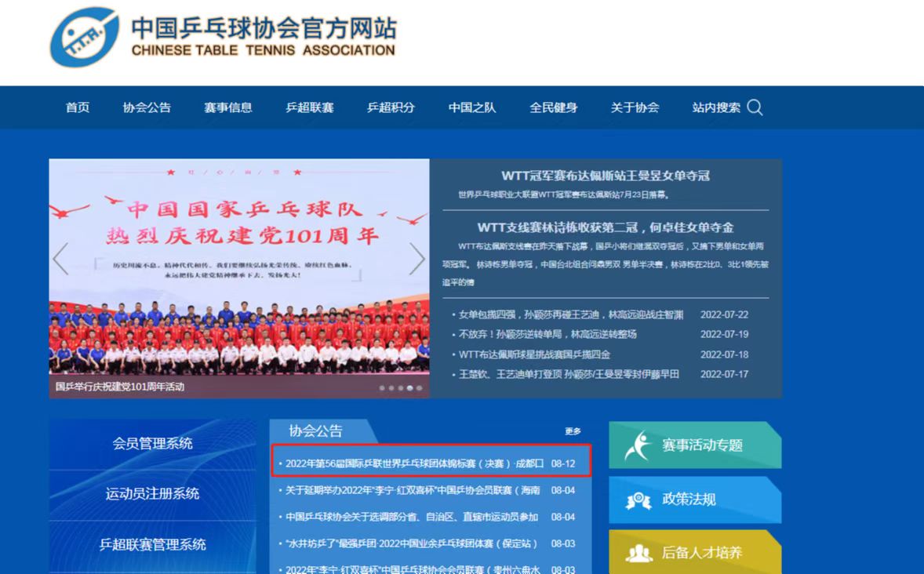Open the WTT冠军赛布达佩斯站 headline

tap(605, 176)
